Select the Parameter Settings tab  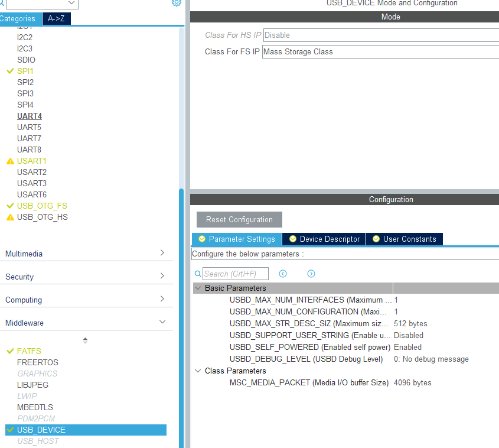[237, 239]
